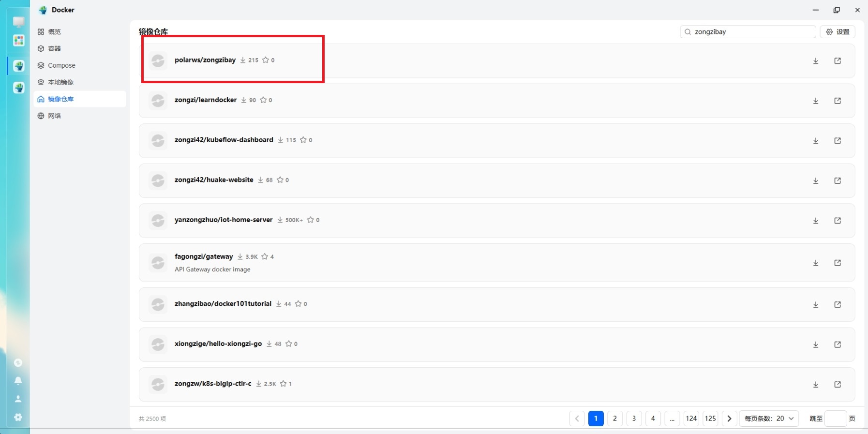This screenshot has height=434, width=868.
Task: Click the pagination ellipsis button
Action: (672, 419)
